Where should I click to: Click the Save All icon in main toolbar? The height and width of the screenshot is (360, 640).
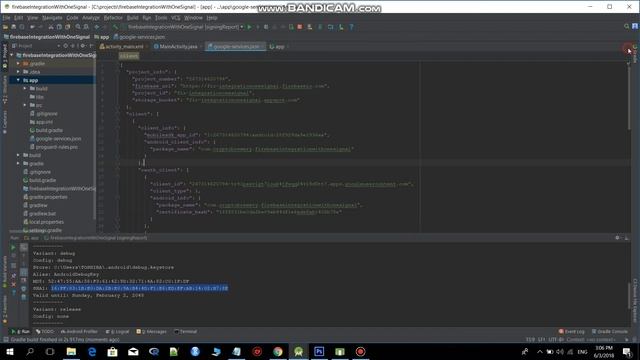13,27
